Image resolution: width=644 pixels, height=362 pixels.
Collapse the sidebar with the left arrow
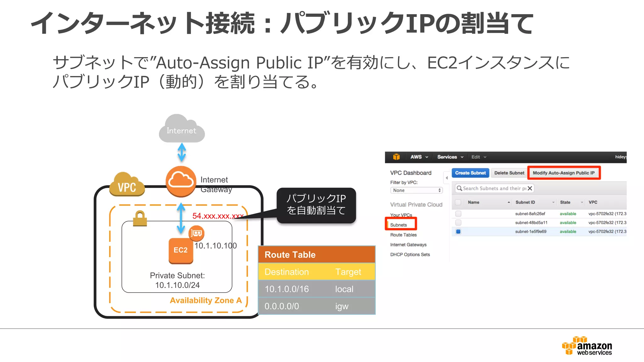447,178
